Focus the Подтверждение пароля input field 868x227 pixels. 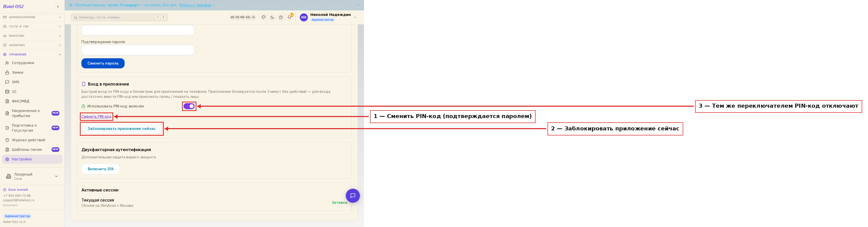pyautogui.click(x=138, y=50)
